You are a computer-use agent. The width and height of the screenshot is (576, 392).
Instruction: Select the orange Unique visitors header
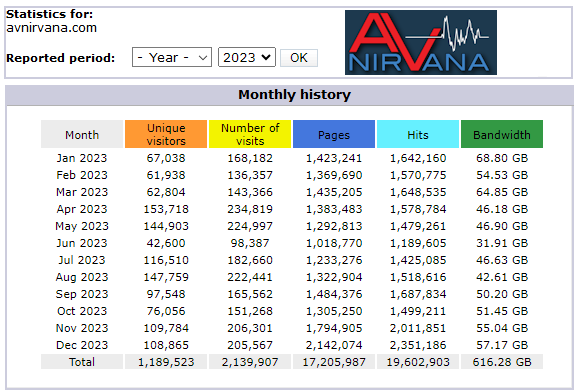click(166, 134)
